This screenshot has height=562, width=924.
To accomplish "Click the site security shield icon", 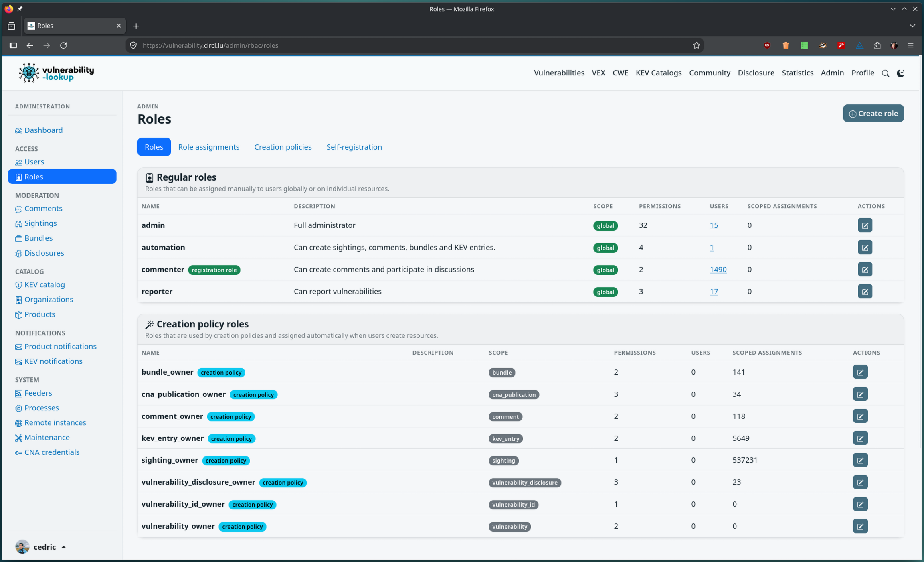I will click(133, 45).
